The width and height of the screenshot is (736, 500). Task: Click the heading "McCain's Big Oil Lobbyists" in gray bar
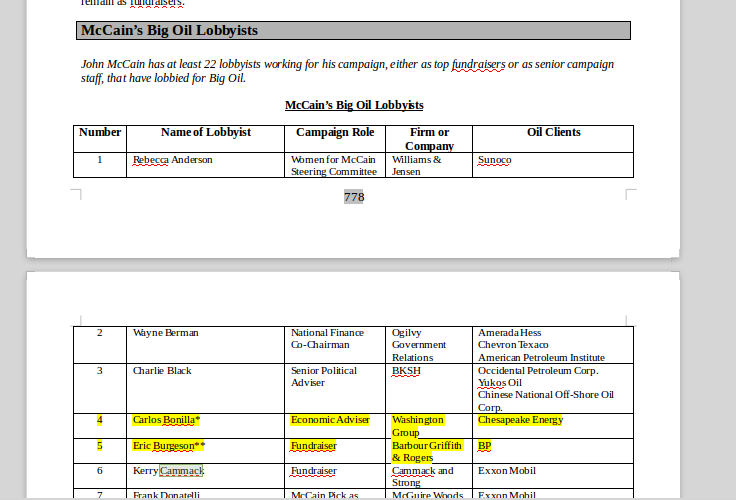point(353,31)
